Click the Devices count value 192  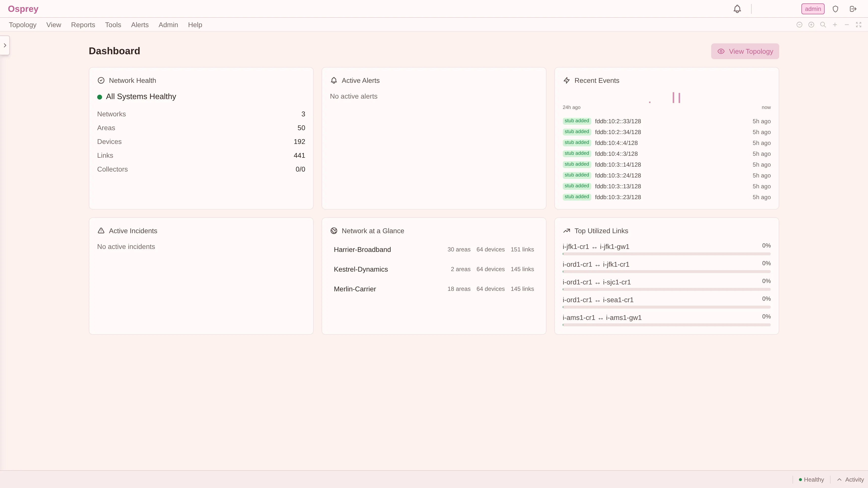(299, 142)
